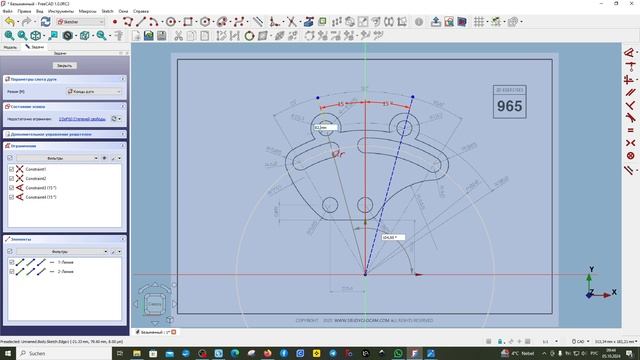Toggle checkbox for 1-Линия element
The image size is (640, 360).
(x=11, y=262)
